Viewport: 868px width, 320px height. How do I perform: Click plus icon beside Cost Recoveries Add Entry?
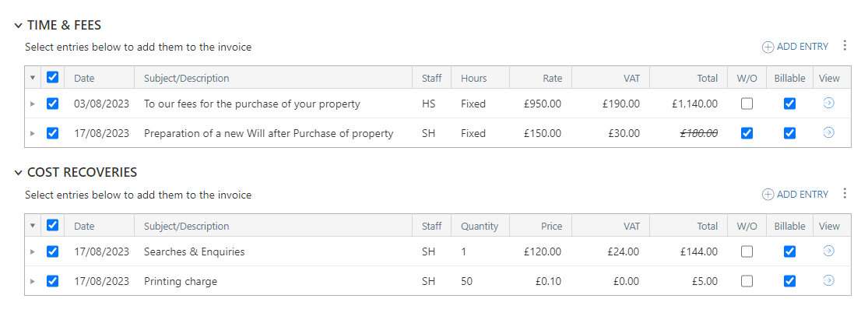tap(768, 195)
